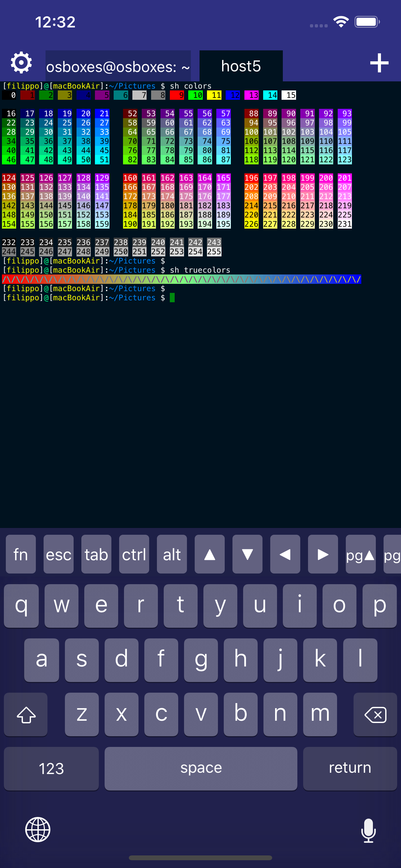The image size is (401, 868).
Task: Click the 'sh colors' command text
Action: pos(191,86)
